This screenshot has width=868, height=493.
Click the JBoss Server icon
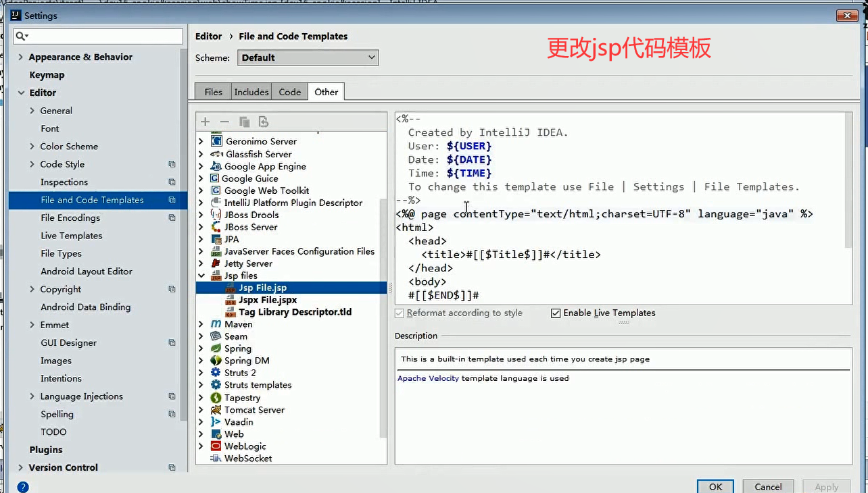pyautogui.click(x=216, y=227)
